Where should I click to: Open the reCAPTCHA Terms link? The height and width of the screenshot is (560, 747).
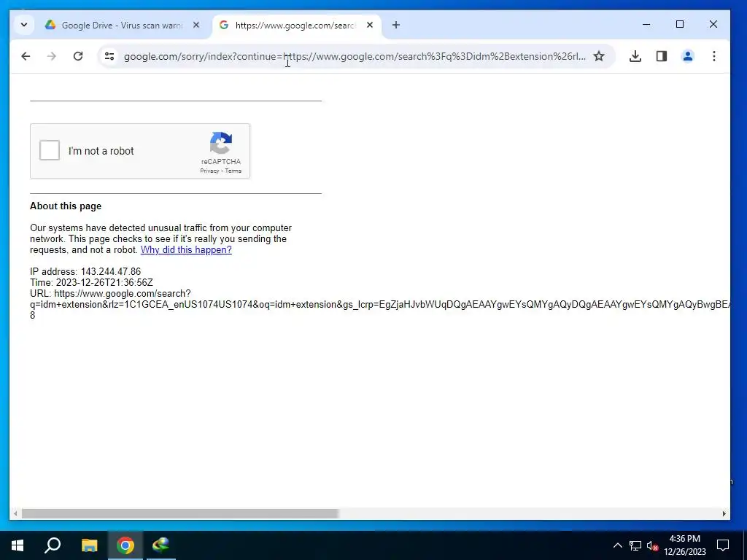tap(233, 171)
